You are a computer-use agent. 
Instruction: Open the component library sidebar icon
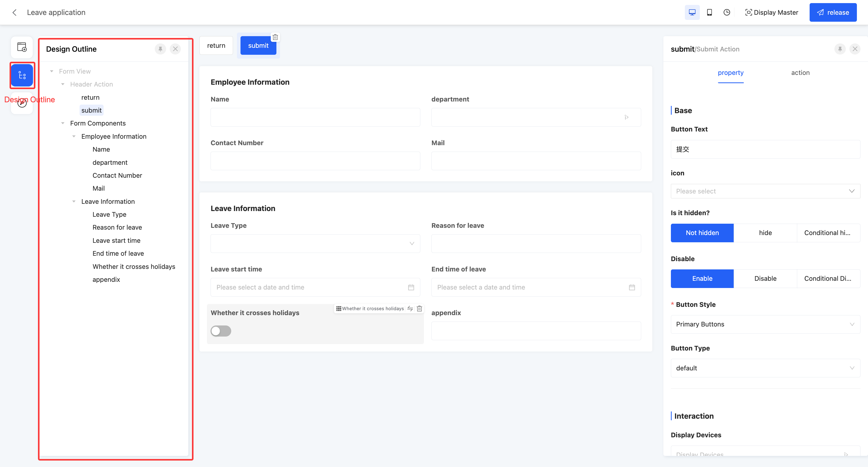(22, 47)
